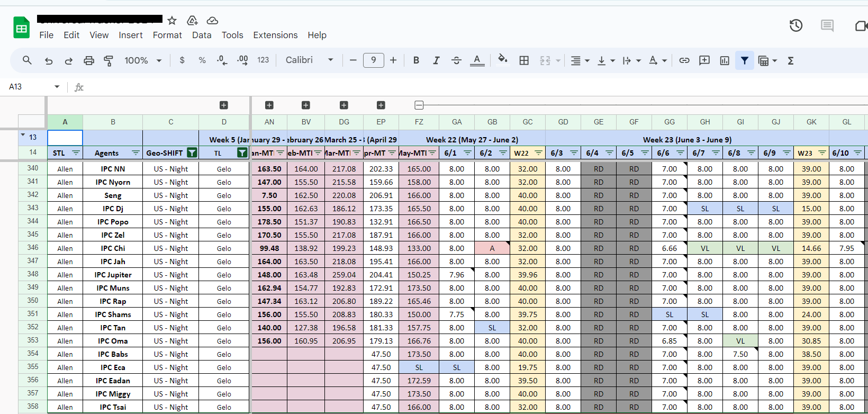Print the spreadsheet

tap(89, 60)
